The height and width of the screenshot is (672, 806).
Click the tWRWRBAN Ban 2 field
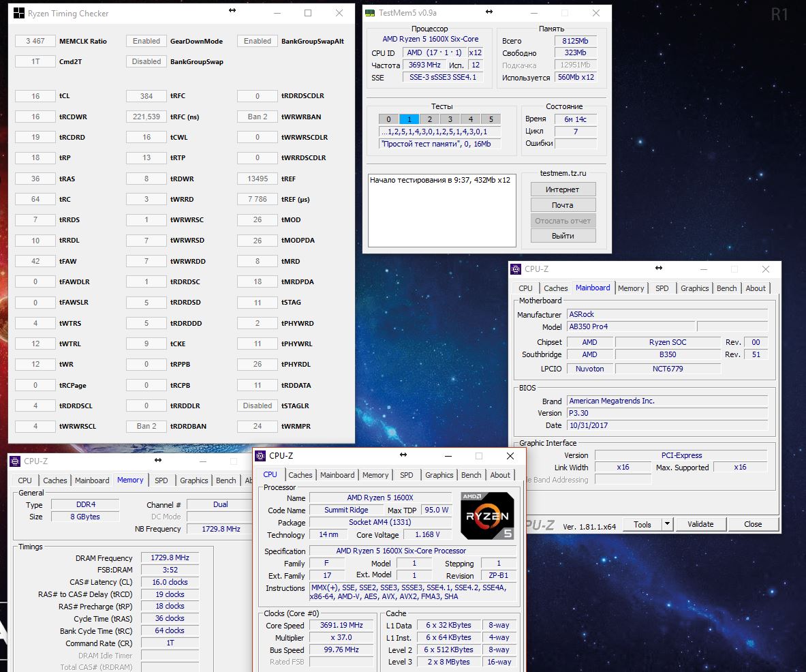pos(258,117)
